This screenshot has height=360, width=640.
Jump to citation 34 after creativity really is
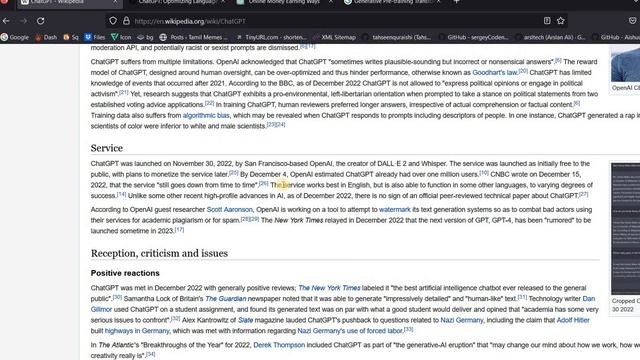pyautogui.click(x=151, y=354)
